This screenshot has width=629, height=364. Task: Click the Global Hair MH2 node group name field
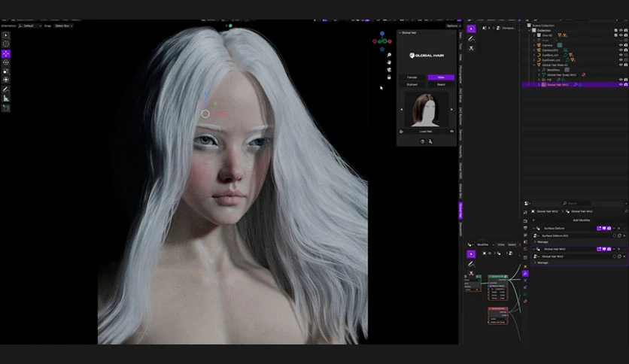tap(576, 256)
